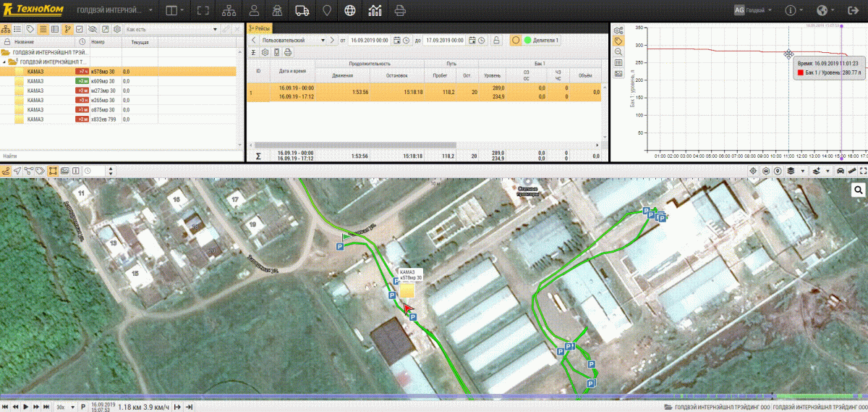Open the geofence location pin icon
Screen dimensions: 868x412
(x=327, y=11)
